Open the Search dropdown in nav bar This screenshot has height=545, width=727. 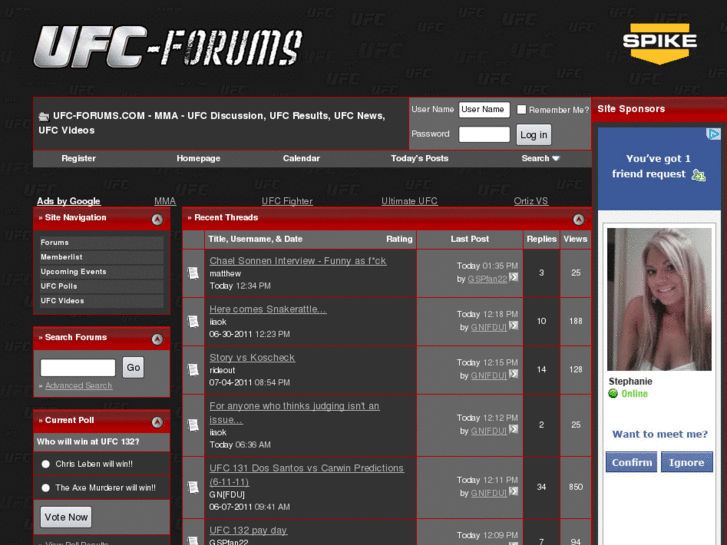tap(540, 158)
